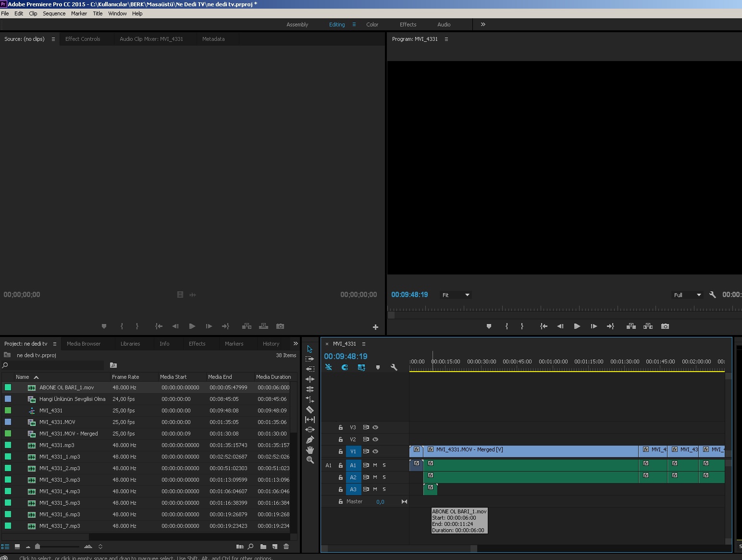The width and height of the screenshot is (742, 560).
Task: Click the Master track volume value 0,0
Action: click(x=380, y=502)
